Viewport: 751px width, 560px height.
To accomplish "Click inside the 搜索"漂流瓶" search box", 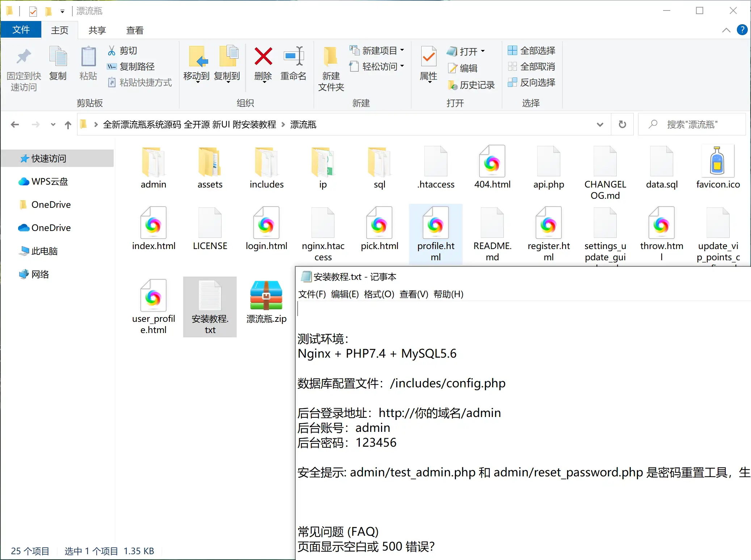I will (691, 124).
